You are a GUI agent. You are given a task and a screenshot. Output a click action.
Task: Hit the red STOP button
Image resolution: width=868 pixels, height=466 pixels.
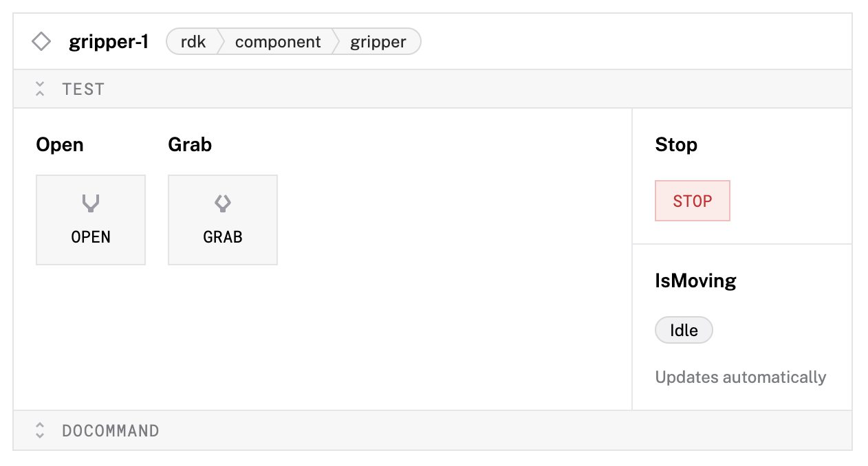click(x=692, y=200)
